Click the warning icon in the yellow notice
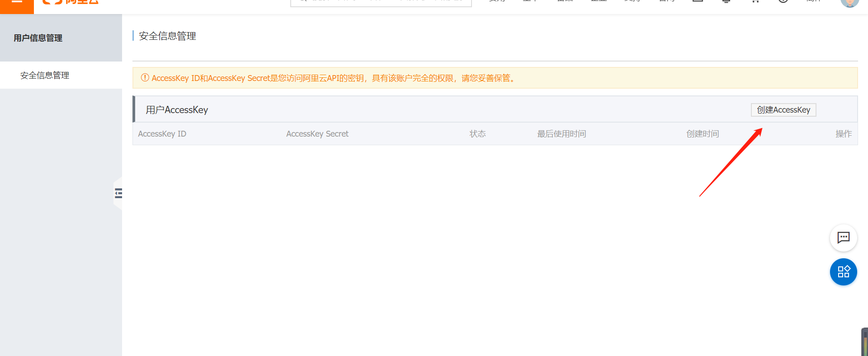Screen dimensions: 868x356 tap(145, 78)
